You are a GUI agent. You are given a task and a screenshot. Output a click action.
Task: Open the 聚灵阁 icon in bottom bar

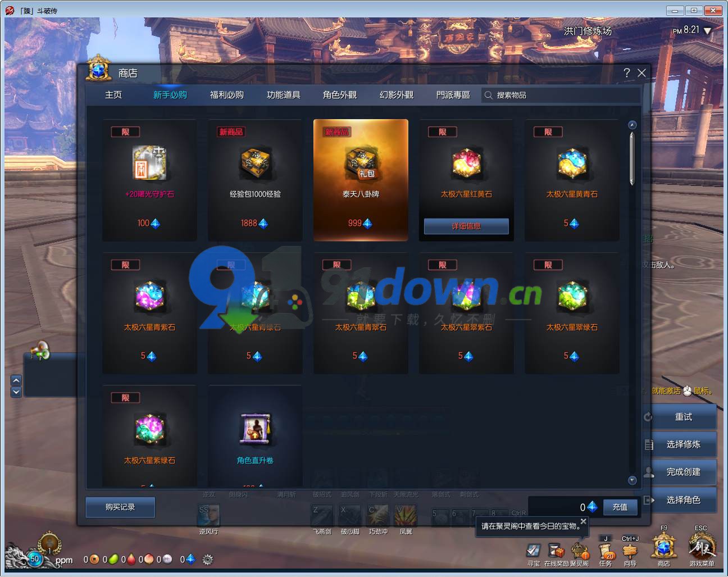(x=580, y=550)
